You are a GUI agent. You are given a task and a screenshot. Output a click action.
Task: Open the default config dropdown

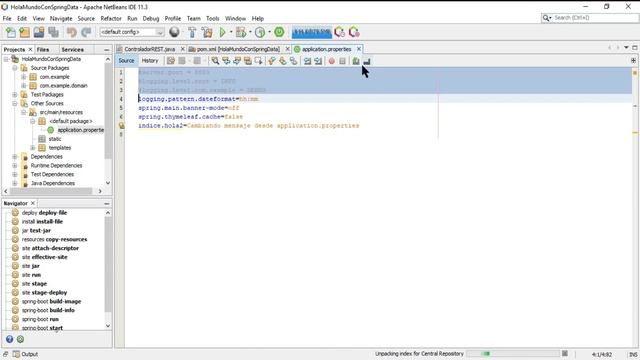[x=132, y=32]
